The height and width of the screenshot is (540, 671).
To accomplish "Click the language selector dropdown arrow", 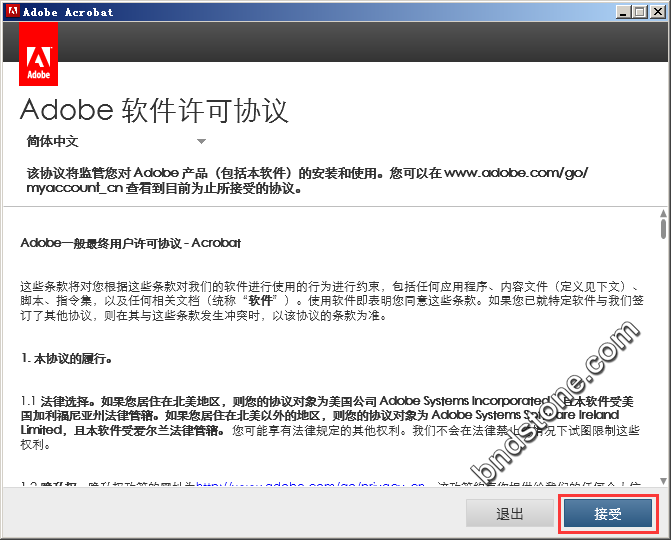I will pos(201,142).
